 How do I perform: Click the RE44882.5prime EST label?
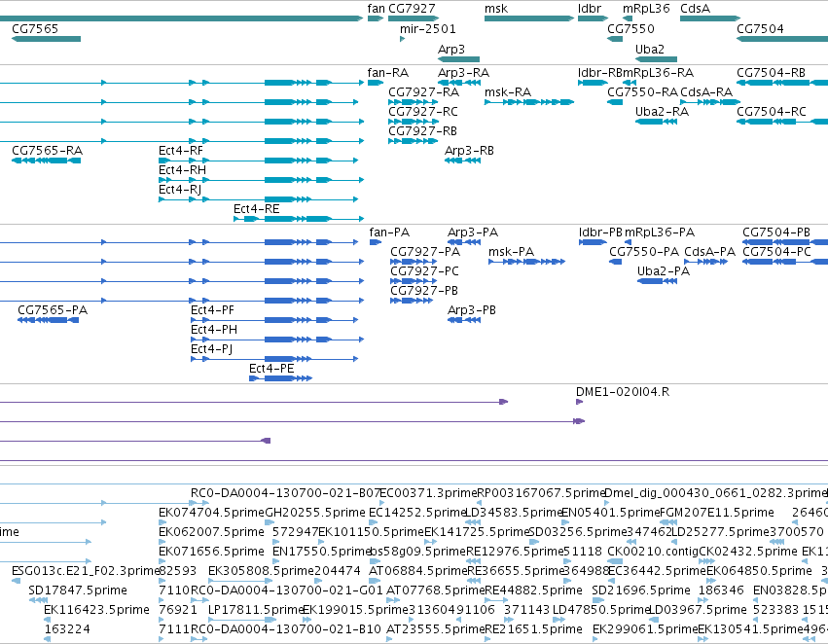(x=533, y=590)
